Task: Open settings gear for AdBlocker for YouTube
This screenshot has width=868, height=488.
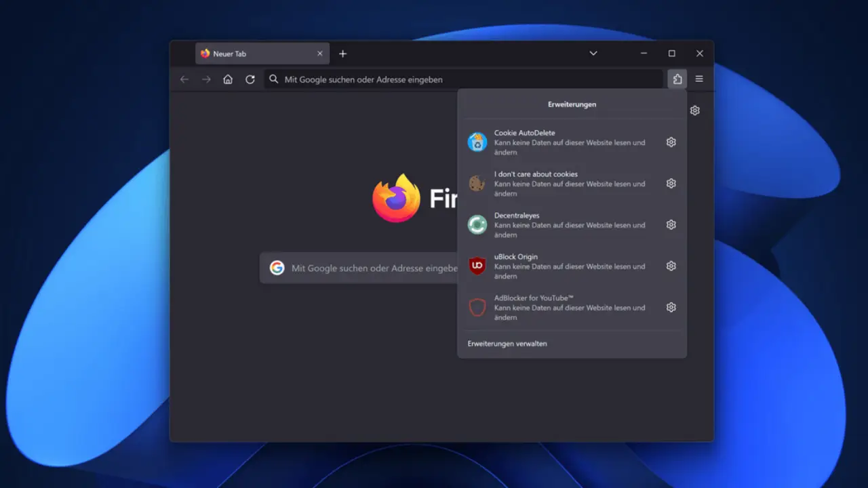Action: pos(671,308)
